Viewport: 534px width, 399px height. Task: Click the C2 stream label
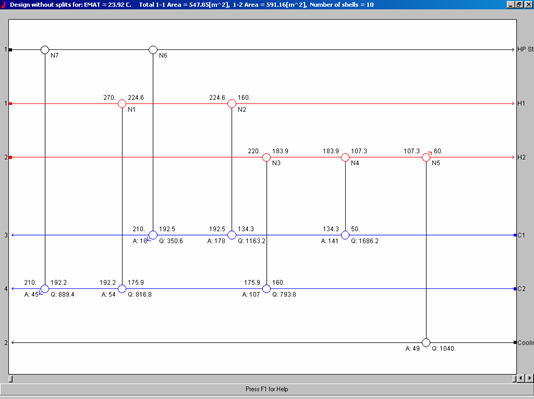521,289
